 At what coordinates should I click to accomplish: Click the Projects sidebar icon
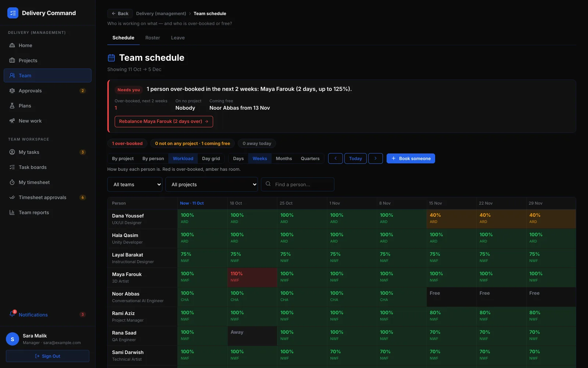12,60
